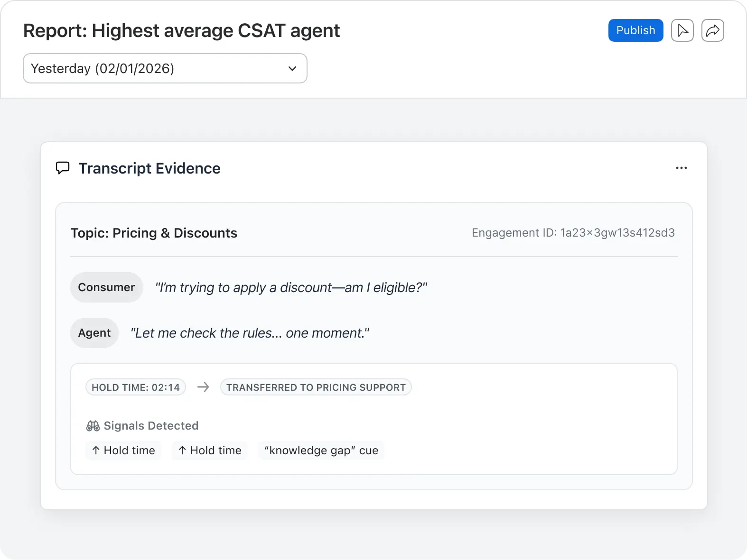
Task: Click the Topic: Pricing & Discounts heading
Action: pos(154,233)
